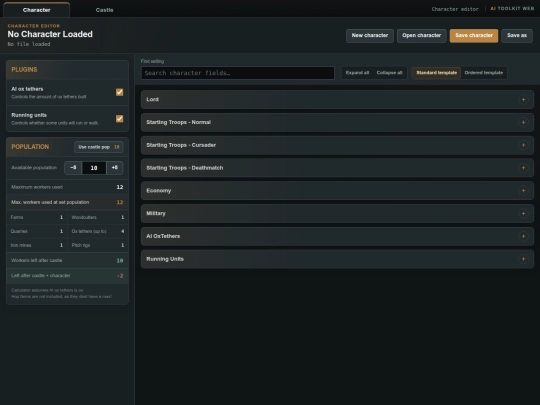The width and height of the screenshot is (540, 405).
Task: Open the Military section header
Action: (x=337, y=213)
